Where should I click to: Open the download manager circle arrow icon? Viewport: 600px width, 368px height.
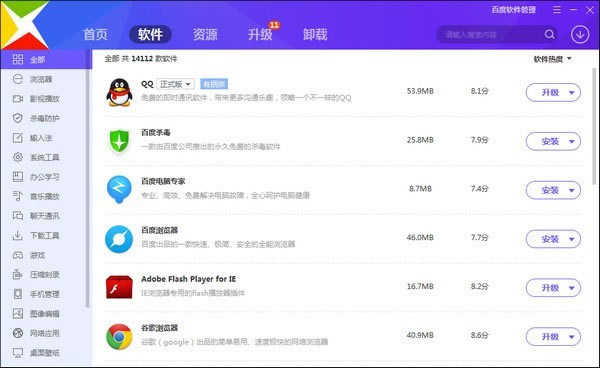point(580,34)
